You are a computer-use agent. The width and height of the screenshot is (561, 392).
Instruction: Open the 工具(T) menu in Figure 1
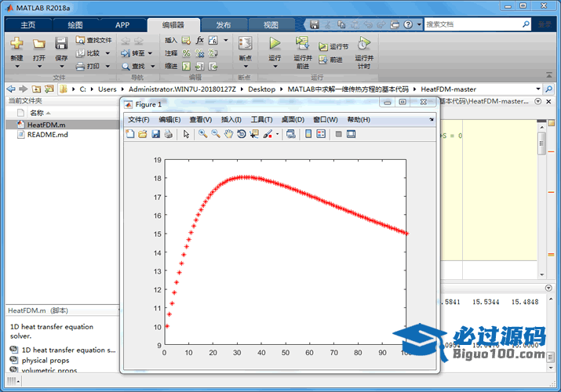[x=261, y=120]
